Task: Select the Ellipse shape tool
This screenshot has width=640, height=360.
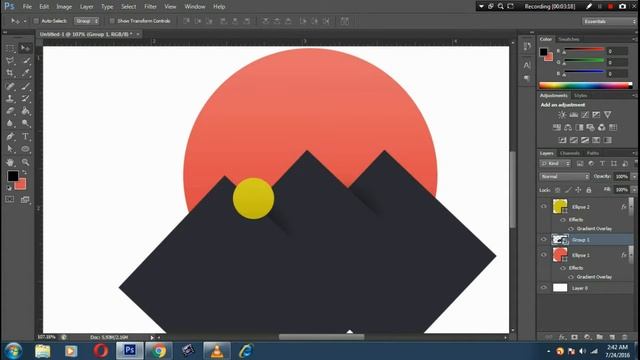Action: (25, 149)
